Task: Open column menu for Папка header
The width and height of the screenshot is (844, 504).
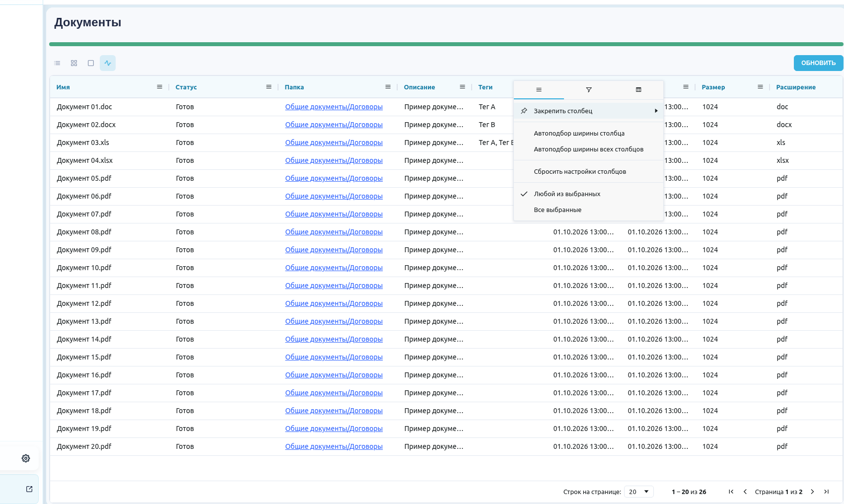Action: pyautogui.click(x=388, y=87)
